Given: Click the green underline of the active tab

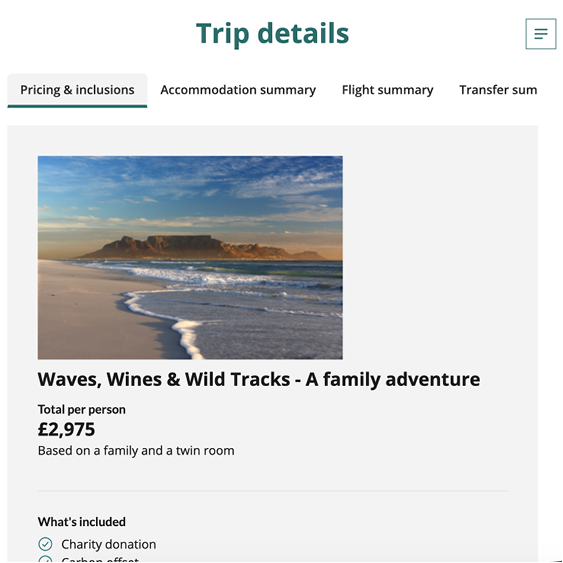Looking at the screenshot, I should (x=77, y=106).
